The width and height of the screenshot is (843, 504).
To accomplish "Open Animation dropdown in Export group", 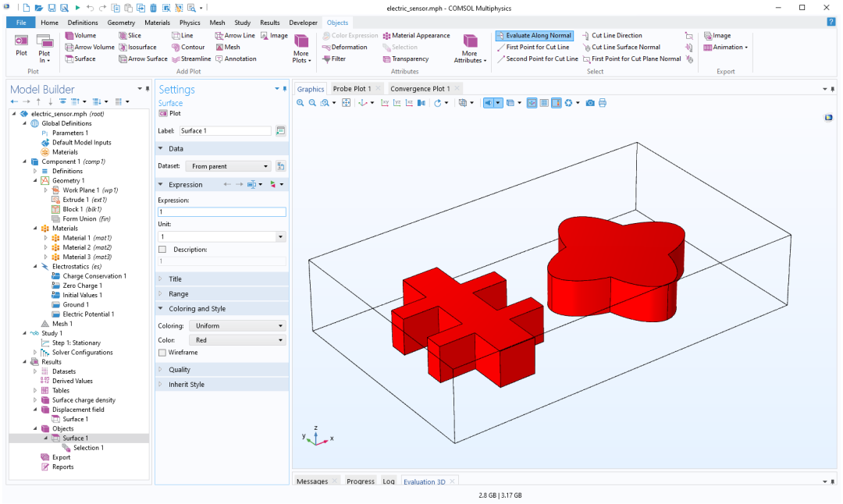I will [x=725, y=48].
